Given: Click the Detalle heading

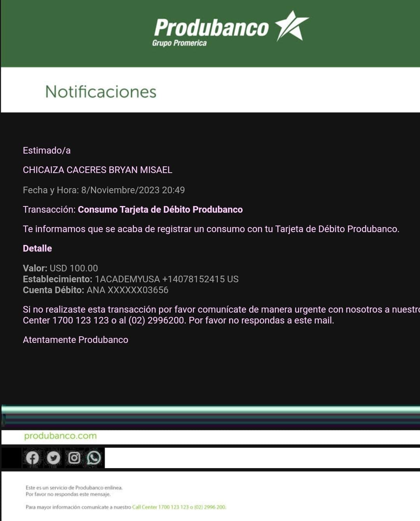Looking at the screenshot, I should [x=37, y=248].
